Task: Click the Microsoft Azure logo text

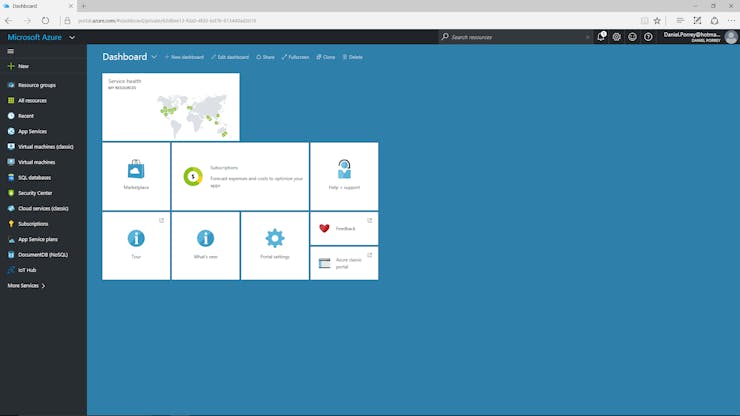Action: coord(34,37)
